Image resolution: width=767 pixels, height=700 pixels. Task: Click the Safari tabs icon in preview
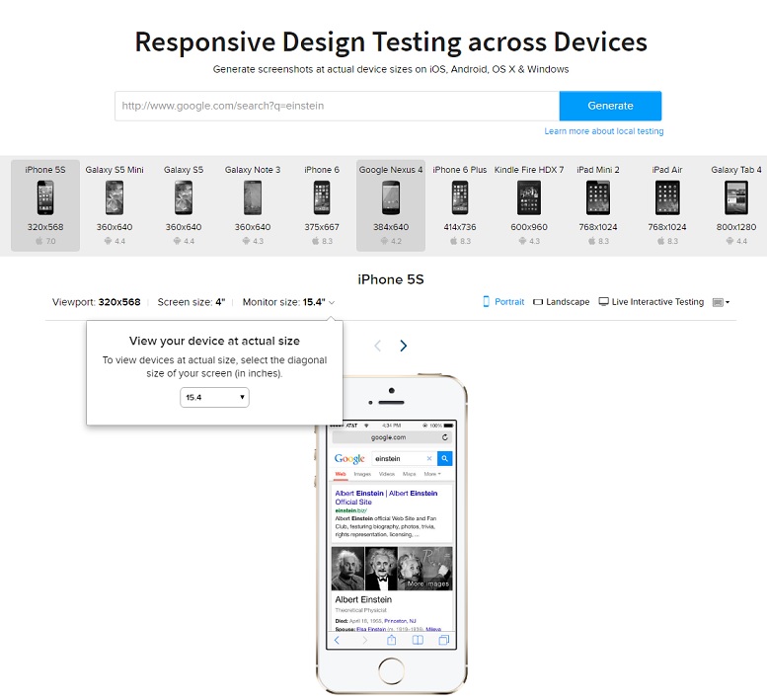coord(443,640)
